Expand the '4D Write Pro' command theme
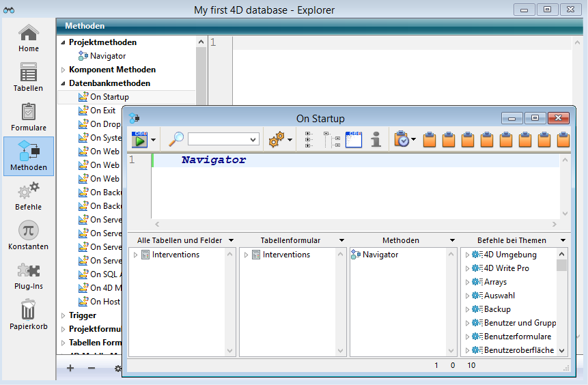 (x=467, y=268)
